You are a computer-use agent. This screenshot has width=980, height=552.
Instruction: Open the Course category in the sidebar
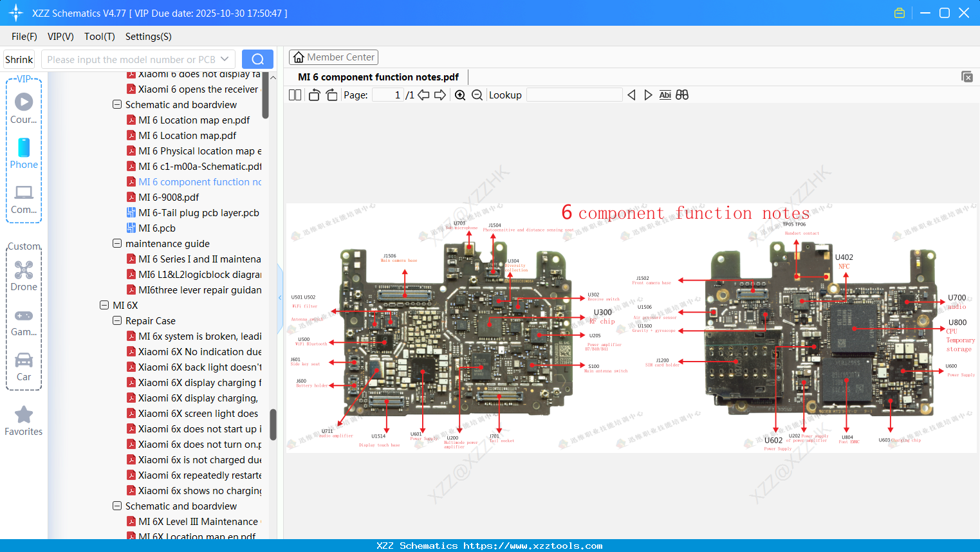click(x=24, y=108)
